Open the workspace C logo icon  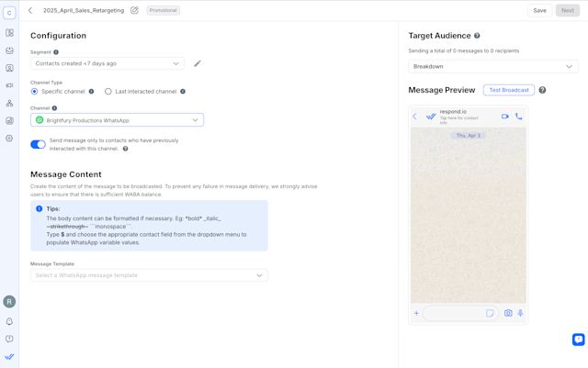(9, 13)
